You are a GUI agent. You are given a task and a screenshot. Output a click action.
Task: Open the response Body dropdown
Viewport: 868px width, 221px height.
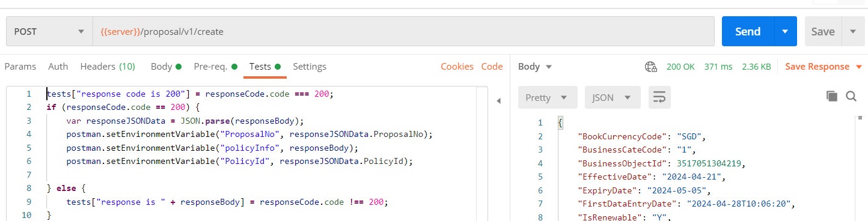pos(535,67)
